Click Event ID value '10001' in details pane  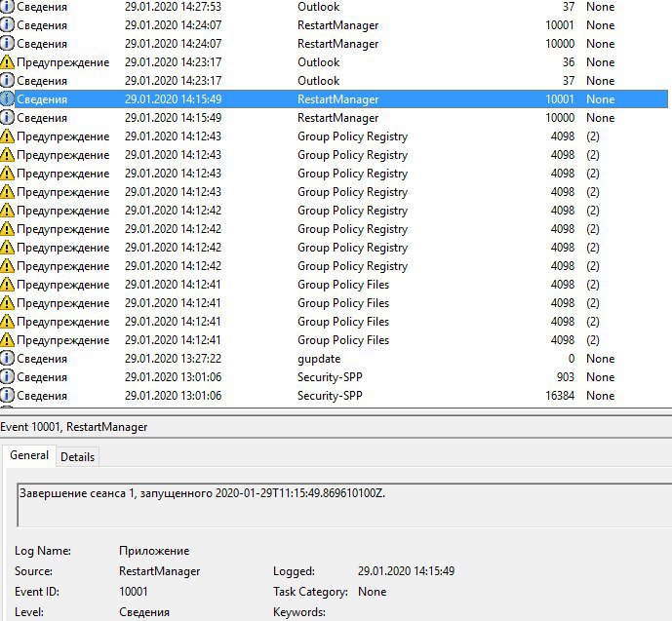pyautogui.click(x=134, y=592)
